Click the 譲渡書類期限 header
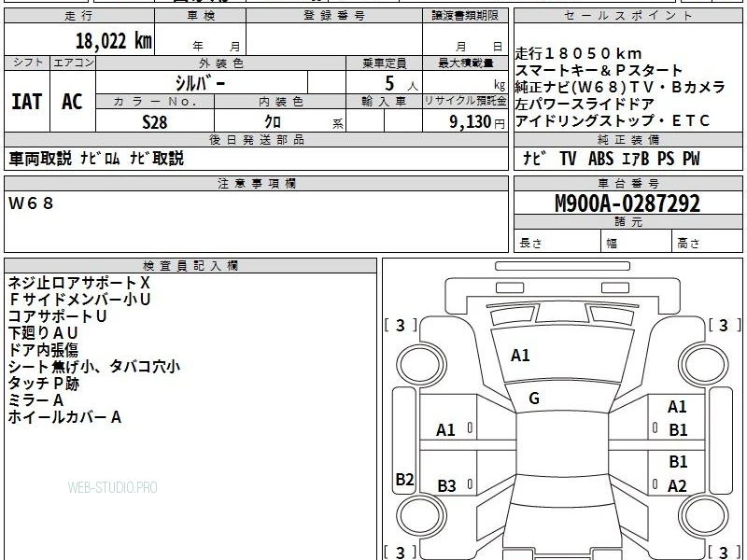 465,16
